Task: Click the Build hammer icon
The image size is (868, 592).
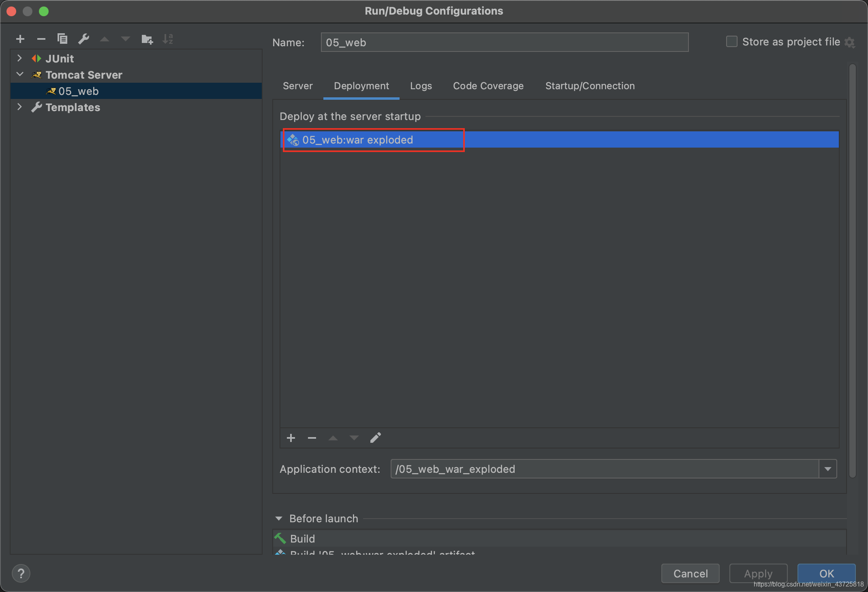Action: pyautogui.click(x=280, y=538)
